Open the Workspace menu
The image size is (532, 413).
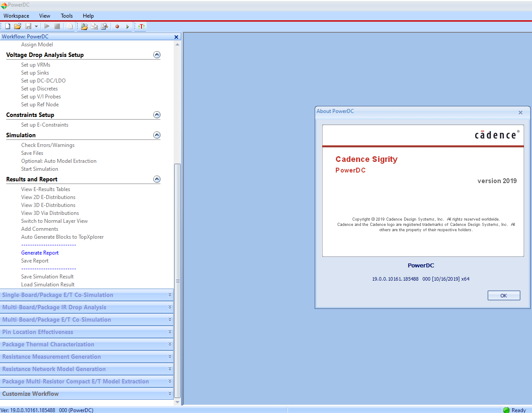[x=16, y=16]
